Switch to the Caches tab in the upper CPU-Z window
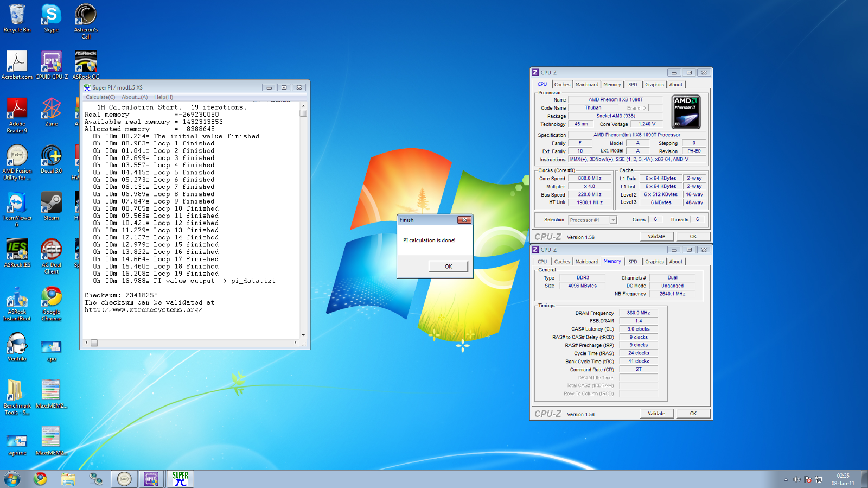The height and width of the screenshot is (488, 868). click(562, 85)
